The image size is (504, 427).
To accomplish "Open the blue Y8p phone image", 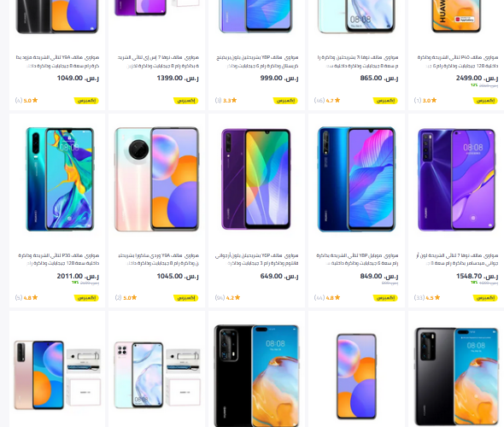I will tap(356, 179).
